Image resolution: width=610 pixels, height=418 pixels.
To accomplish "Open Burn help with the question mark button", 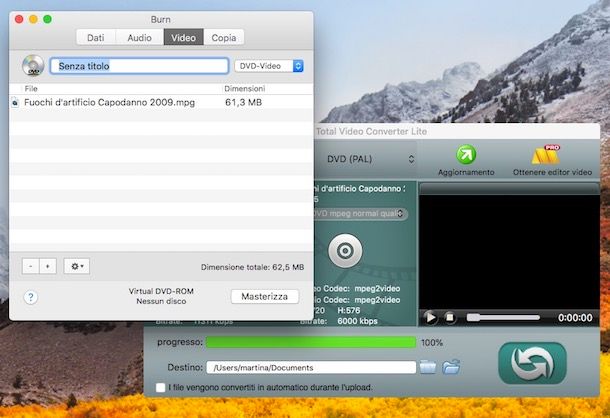I will (x=31, y=297).
